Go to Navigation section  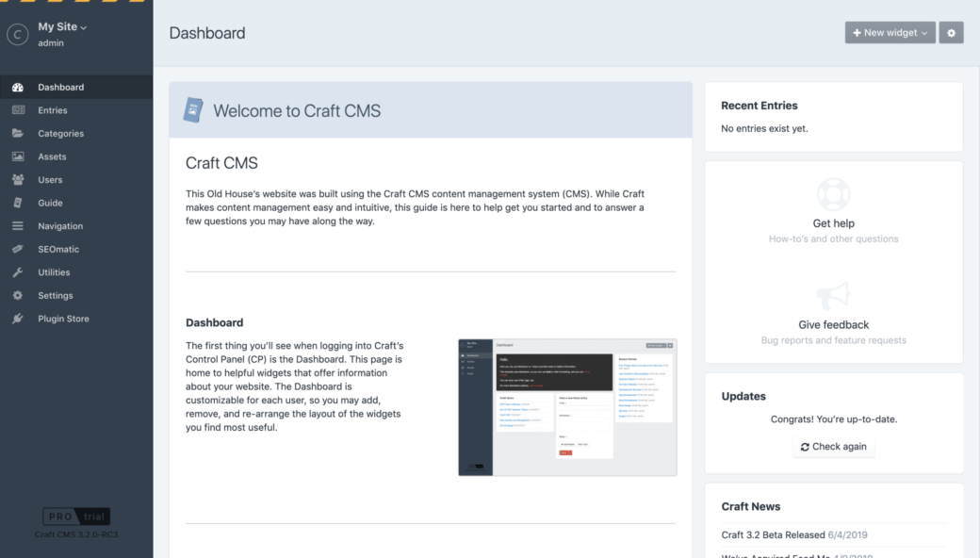(76, 225)
